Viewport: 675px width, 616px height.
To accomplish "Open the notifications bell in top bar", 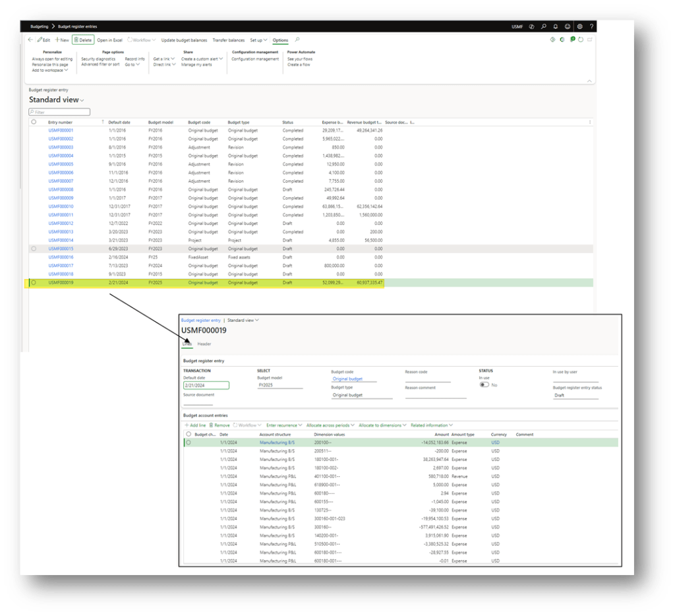I will click(x=556, y=27).
